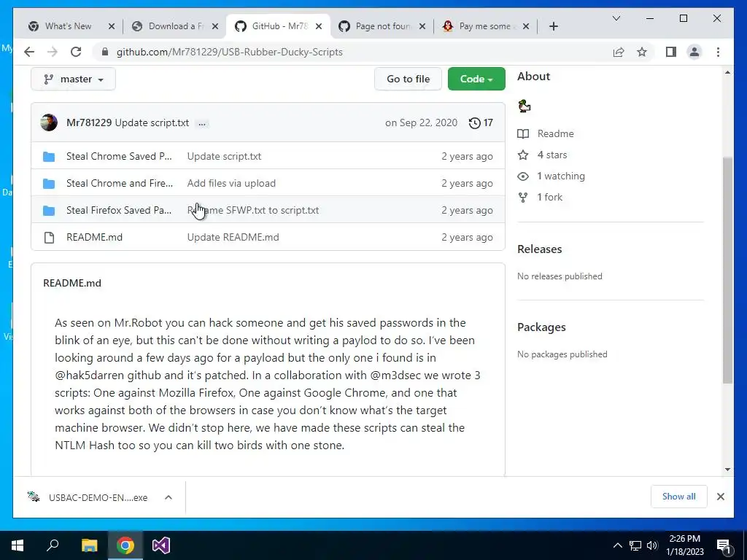This screenshot has width=747, height=560.
Task: Open Update README.md commit link
Action: (233, 237)
